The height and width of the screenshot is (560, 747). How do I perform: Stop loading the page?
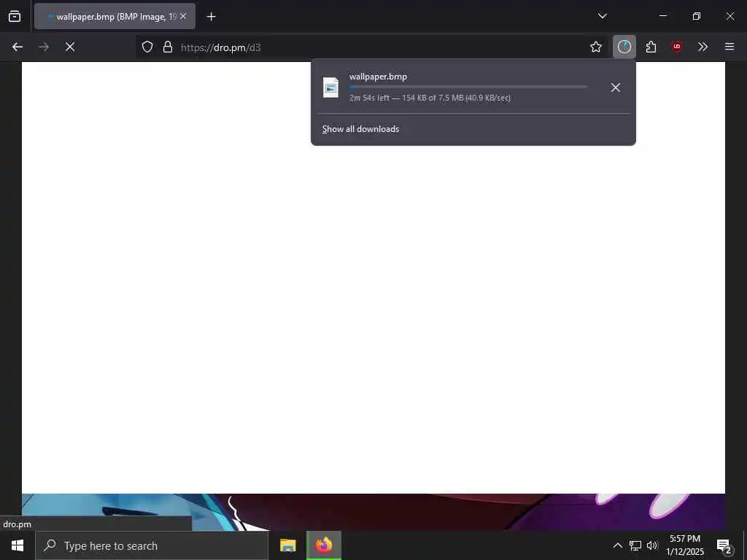pyautogui.click(x=70, y=47)
